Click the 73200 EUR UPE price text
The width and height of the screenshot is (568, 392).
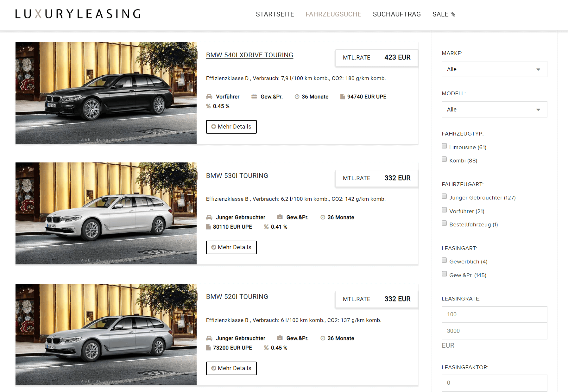tap(232, 348)
